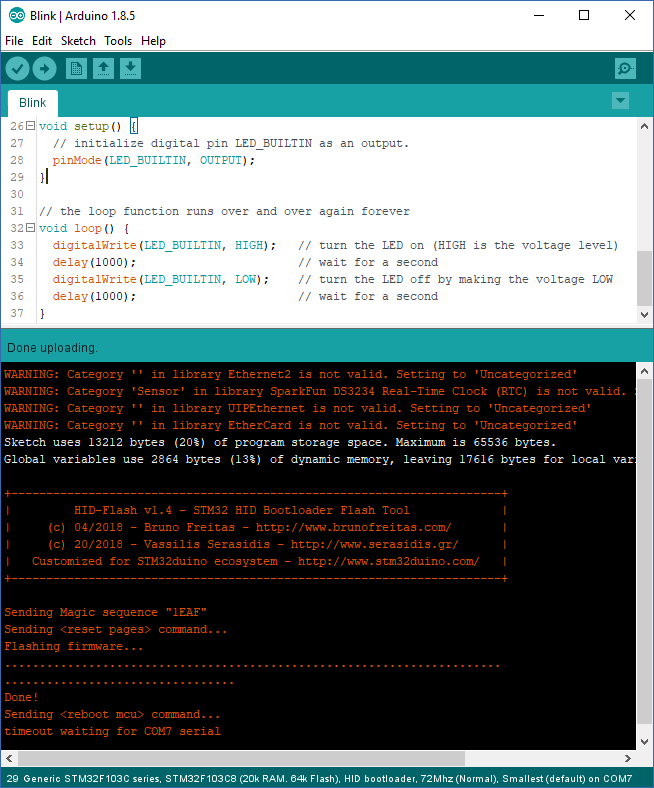The height and width of the screenshot is (788, 654).
Task: Click 'delay(1000);' on line 34
Action: (94, 262)
